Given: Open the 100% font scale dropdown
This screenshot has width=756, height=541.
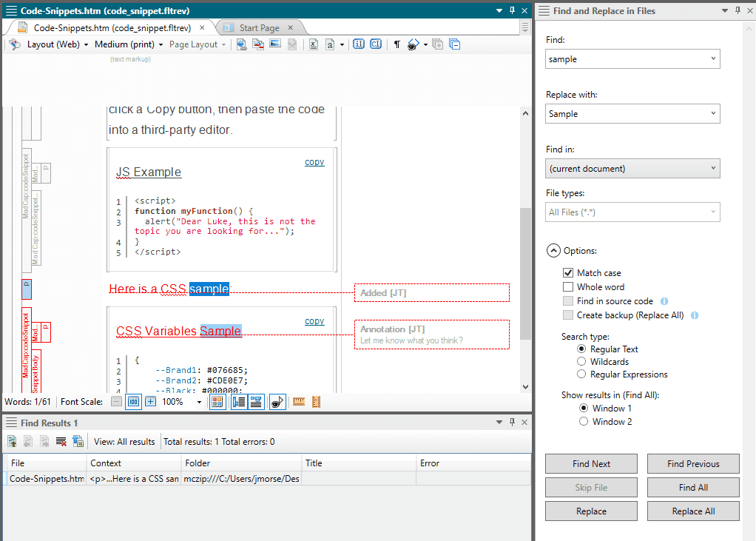Looking at the screenshot, I should click(x=199, y=402).
